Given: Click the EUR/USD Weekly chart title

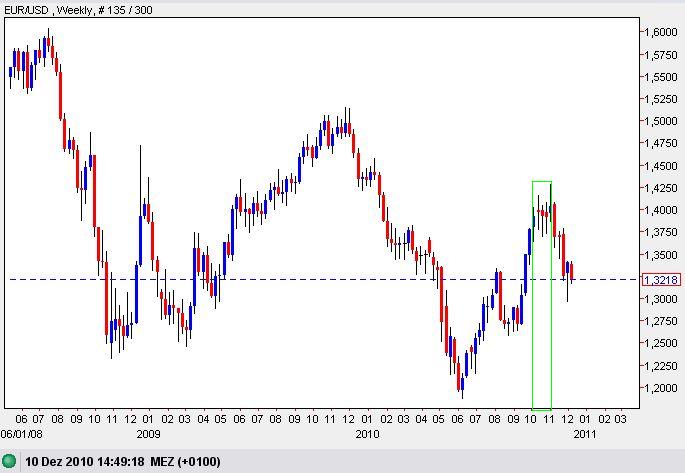Looking at the screenshot, I should (x=78, y=10).
